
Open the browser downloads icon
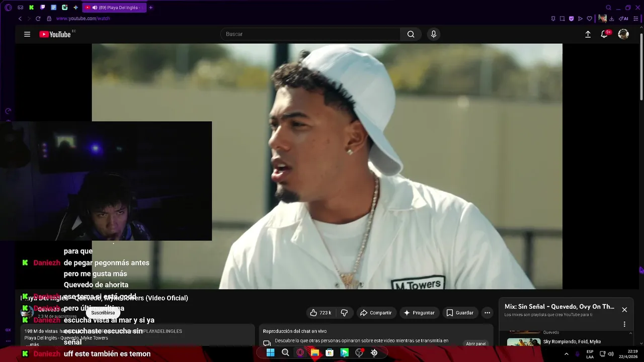pos(611,19)
